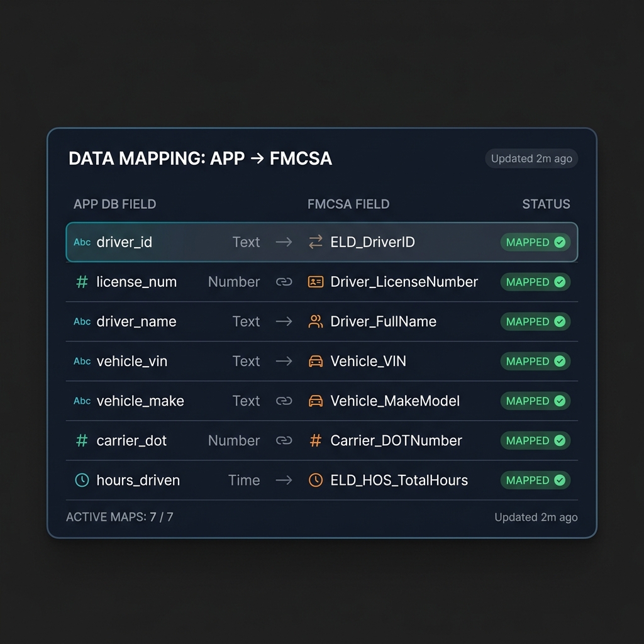
Task: Click the arrow icon in the vehicle_vin row
Action: point(284,361)
